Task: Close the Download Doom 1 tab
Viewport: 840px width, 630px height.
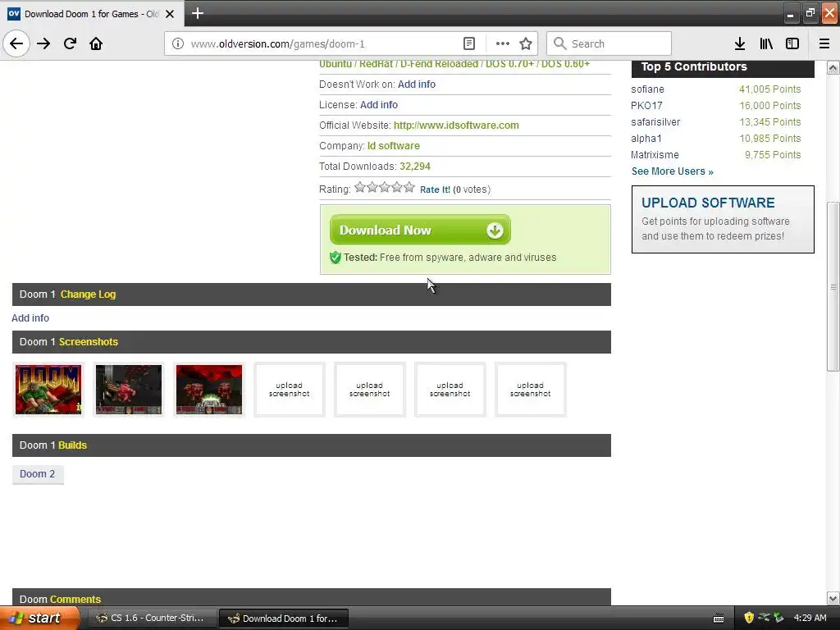Action: (170, 14)
